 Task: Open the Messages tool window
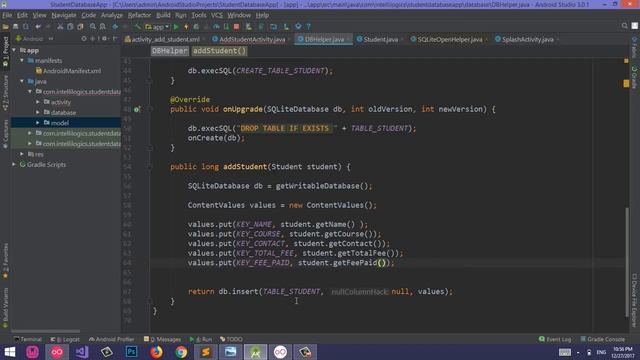coord(162,339)
